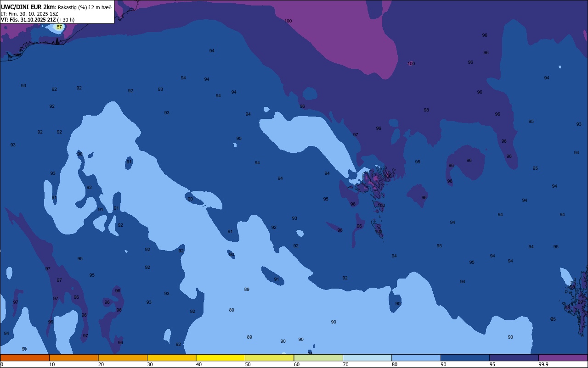588x368 pixels.
Task: Click the dark orange 0–10 legend color block
Action: (x=25, y=357)
